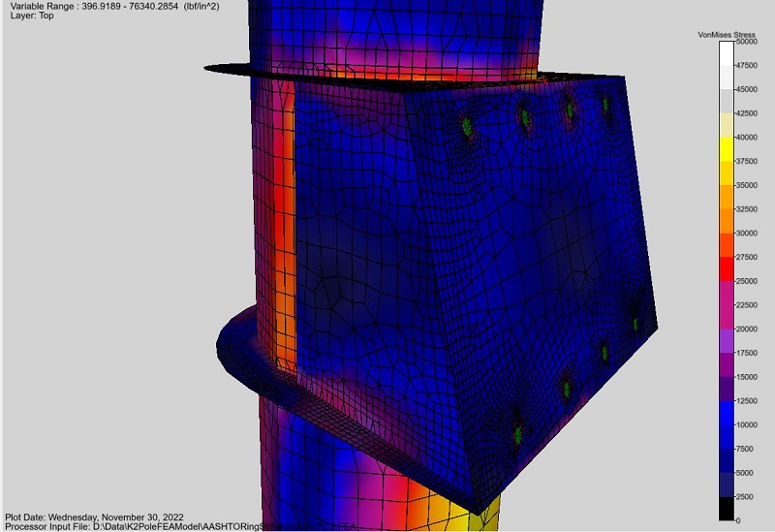Click the VonMises Stress legend title
775x532 pixels.
pyautogui.click(x=726, y=35)
